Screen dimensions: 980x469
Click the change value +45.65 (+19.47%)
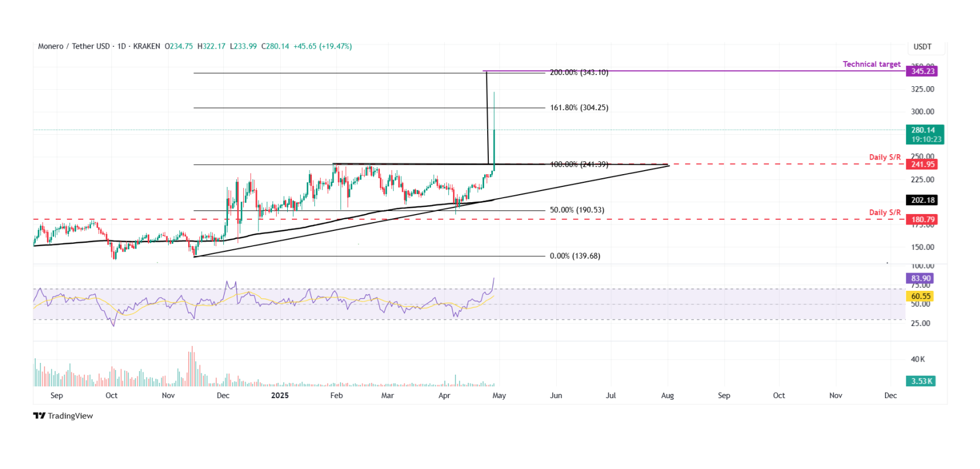click(322, 46)
